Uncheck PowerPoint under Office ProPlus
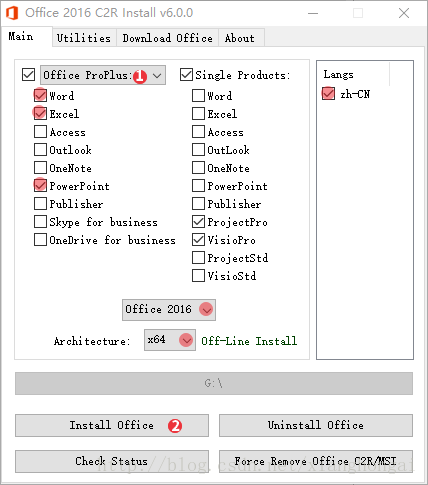Viewport: 428px width, 485px height. (40, 186)
